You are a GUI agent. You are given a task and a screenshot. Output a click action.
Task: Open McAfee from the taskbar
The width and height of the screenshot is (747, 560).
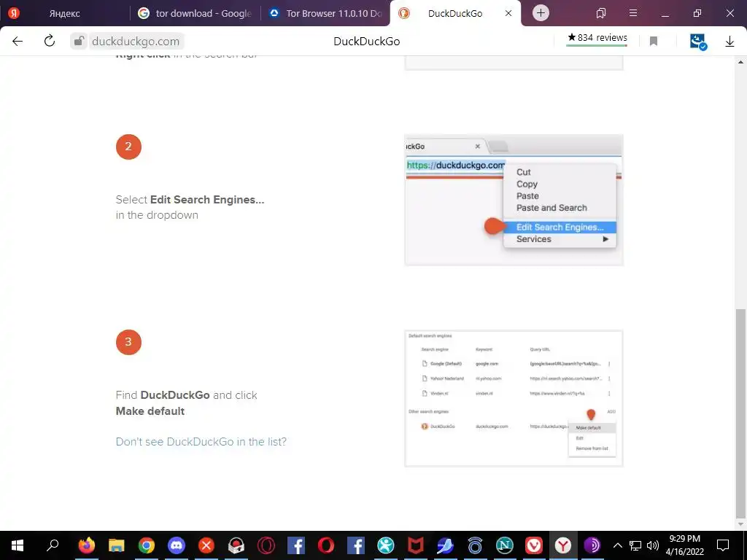(x=415, y=545)
